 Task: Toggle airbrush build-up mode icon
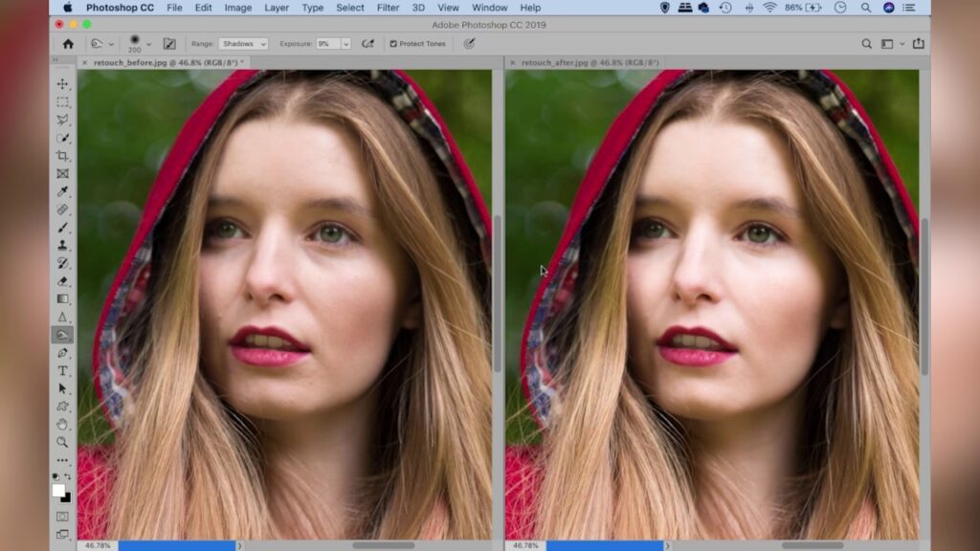click(367, 44)
